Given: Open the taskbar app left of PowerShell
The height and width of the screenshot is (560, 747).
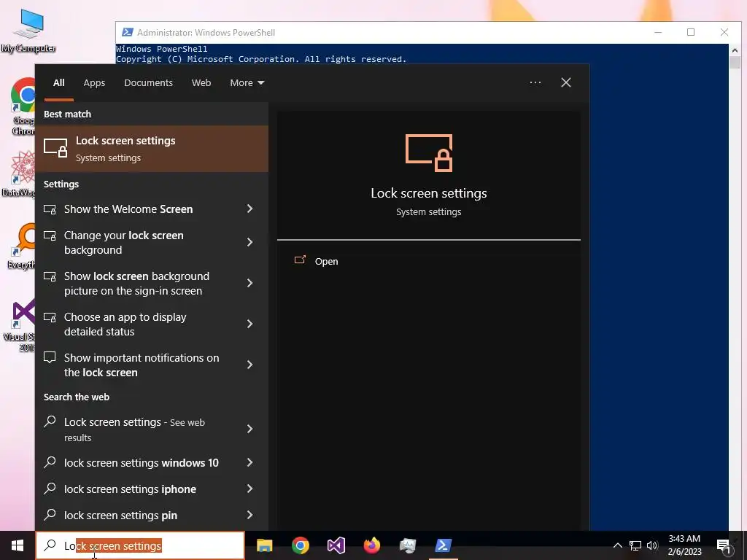Looking at the screenshot, I should [407, 545].
